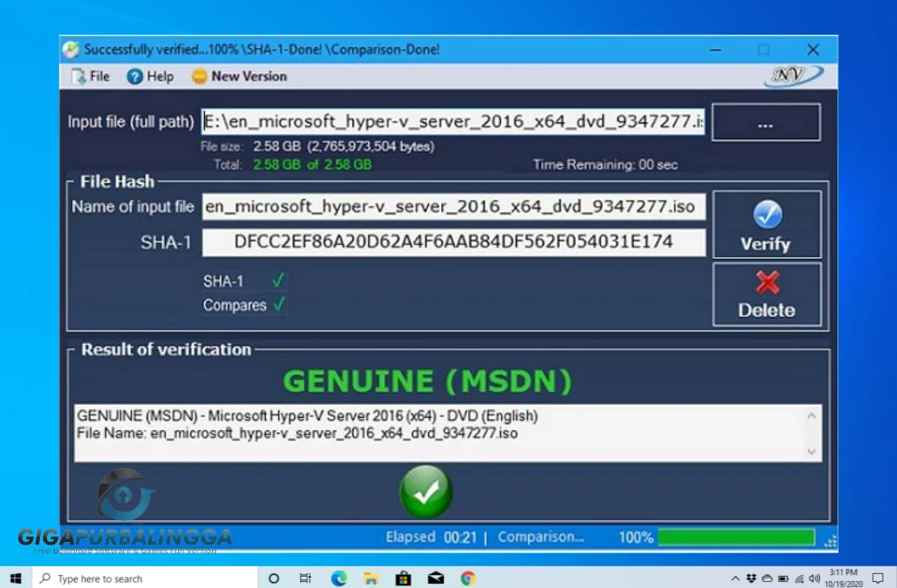
Task: Open Microsoft Store from the taskbar
Action: 403,578
